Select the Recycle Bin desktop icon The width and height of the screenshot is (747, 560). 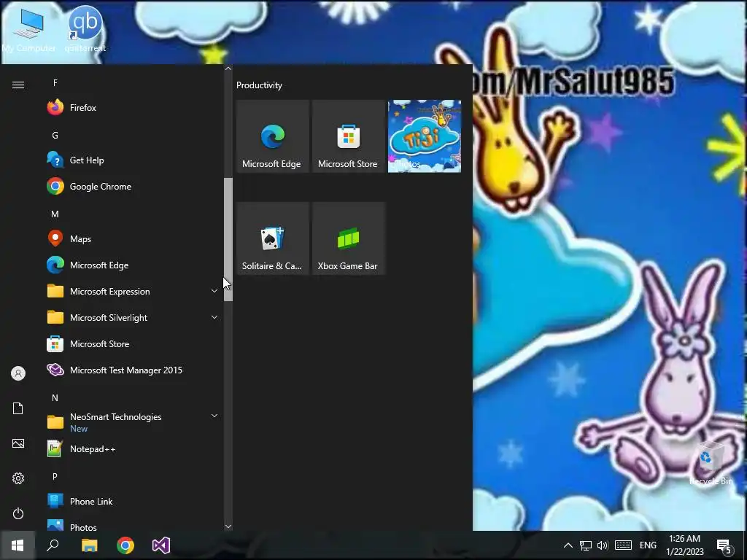(711, 463)
